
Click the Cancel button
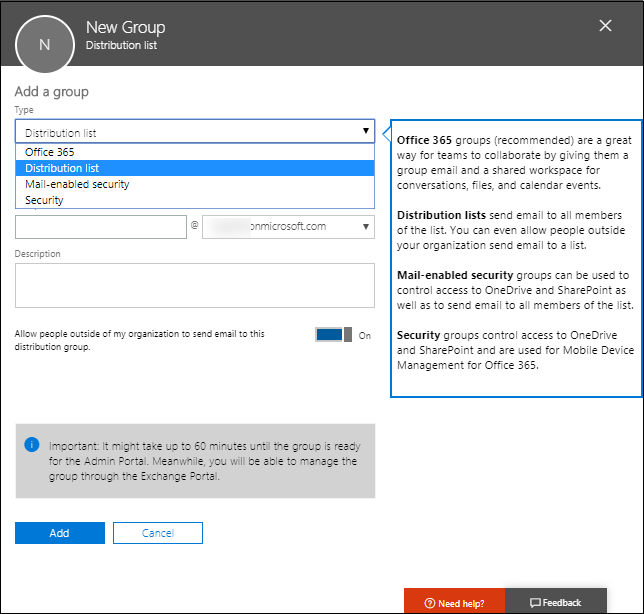coord(158,533)
